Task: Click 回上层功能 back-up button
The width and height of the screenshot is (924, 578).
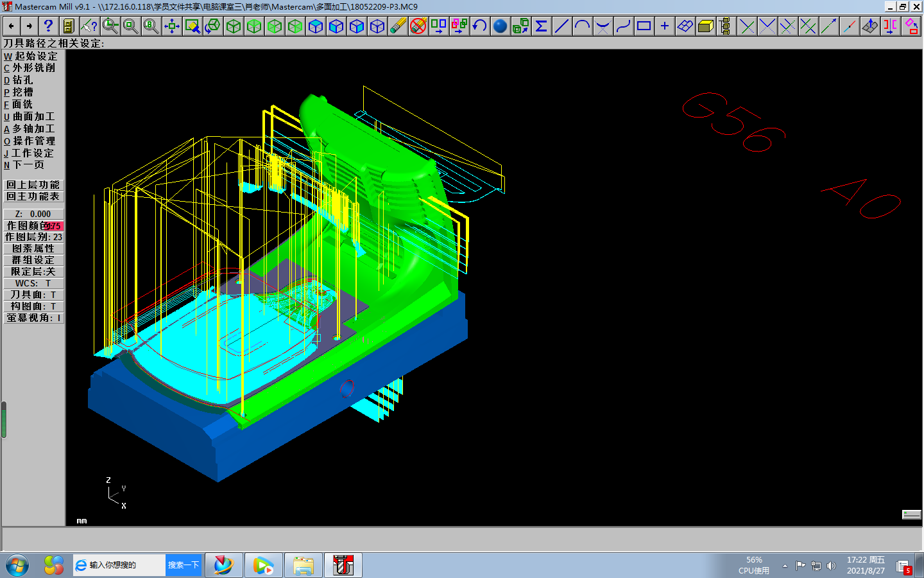Action: (33, 185)
